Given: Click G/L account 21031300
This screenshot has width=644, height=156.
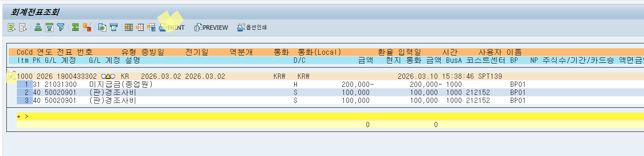Looking at the screenshot, I should [61, 84].
